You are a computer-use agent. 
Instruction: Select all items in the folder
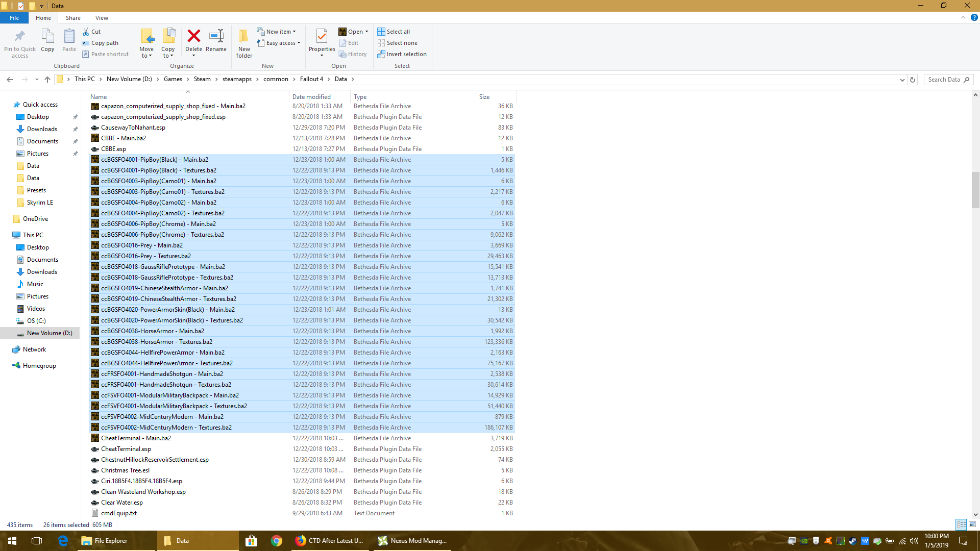tap(394, 31)
